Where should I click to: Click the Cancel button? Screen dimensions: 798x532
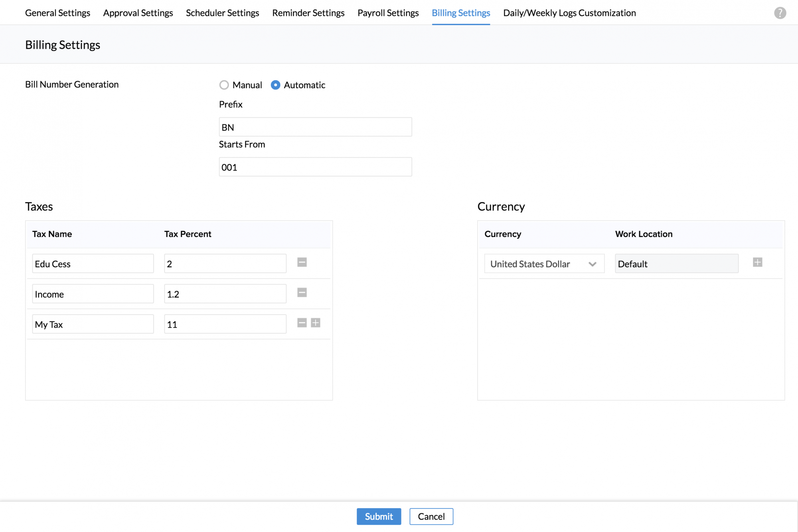[x=431, y=516]
